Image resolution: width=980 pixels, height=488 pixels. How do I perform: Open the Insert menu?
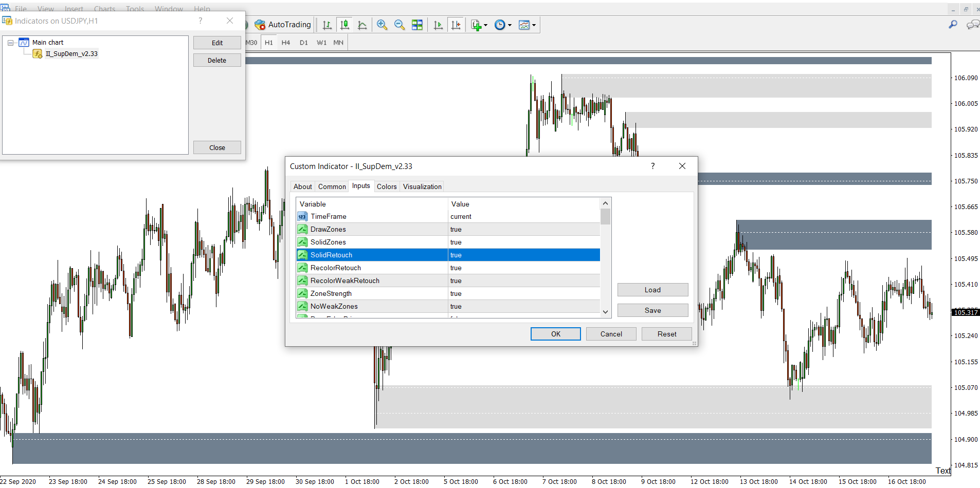pyautogui.click(x=74, y=9)
